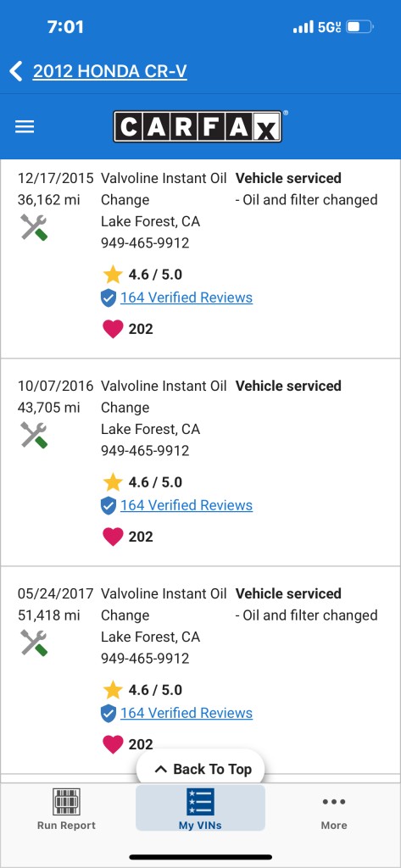Screen dimensions: 401x868
Task: Tap wrench service icon under 43,705 mi
Action: pyautogui.click(x=35, y=435)
